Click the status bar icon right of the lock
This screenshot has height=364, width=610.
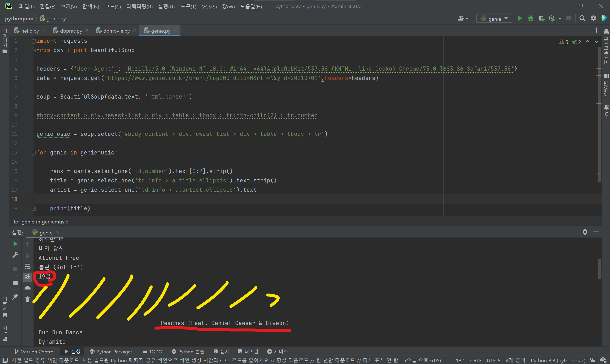pos(603,360)
